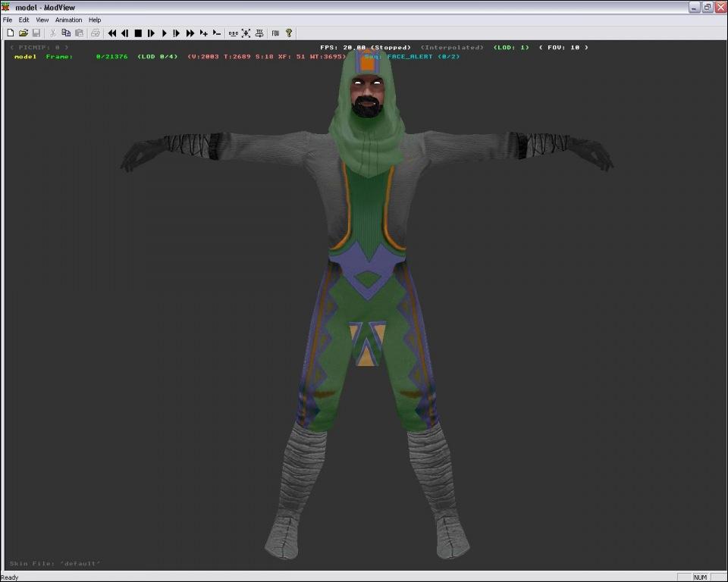Image resolution: width=728 pixels, height=582 pixels.
Task: Click the Copy icon in toolbar
Action: click(x=66, y=33)
